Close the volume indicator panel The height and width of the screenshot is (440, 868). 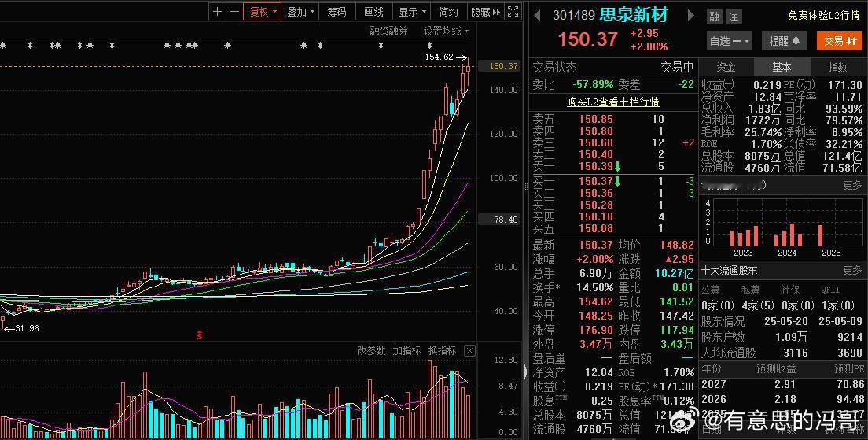tap(469, 350)
